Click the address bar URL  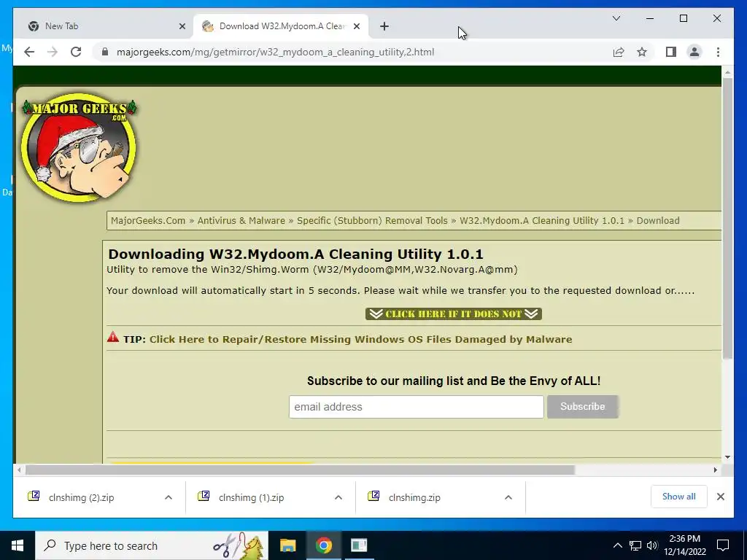[275, 52]
